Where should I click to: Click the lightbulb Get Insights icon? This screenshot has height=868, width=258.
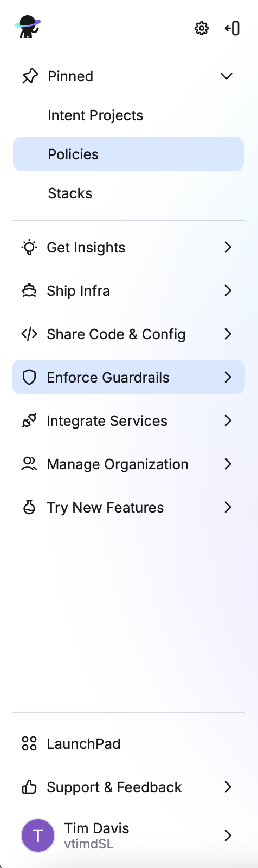(29, 248)
